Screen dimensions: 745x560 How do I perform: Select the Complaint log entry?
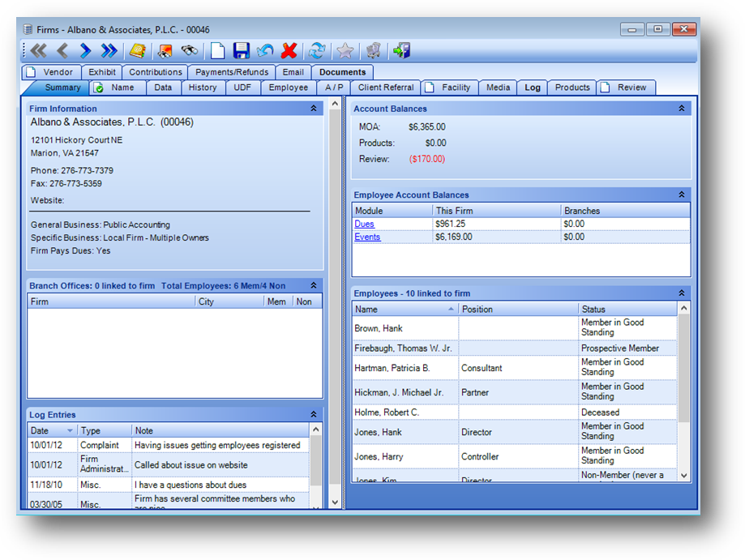coord(168,445)
